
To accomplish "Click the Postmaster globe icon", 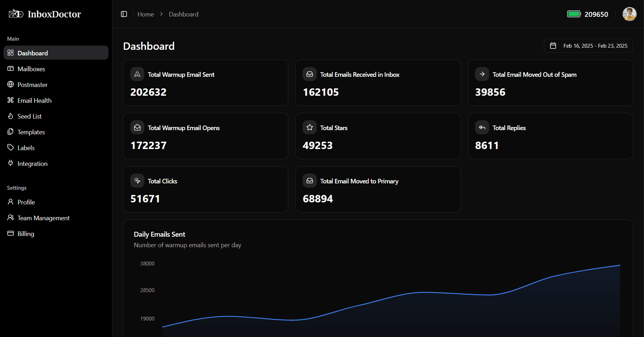I will [11, 84].
